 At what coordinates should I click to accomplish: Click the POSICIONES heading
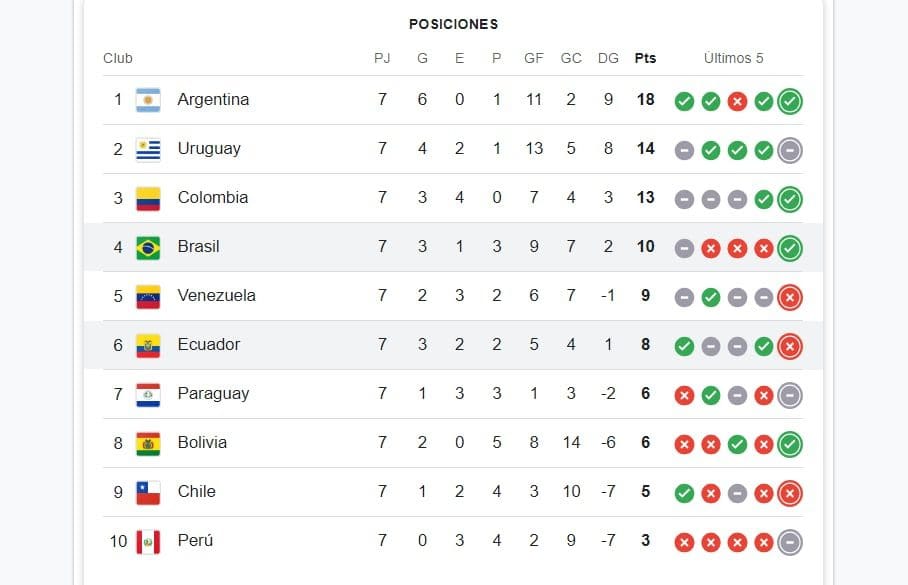point(453,24)
